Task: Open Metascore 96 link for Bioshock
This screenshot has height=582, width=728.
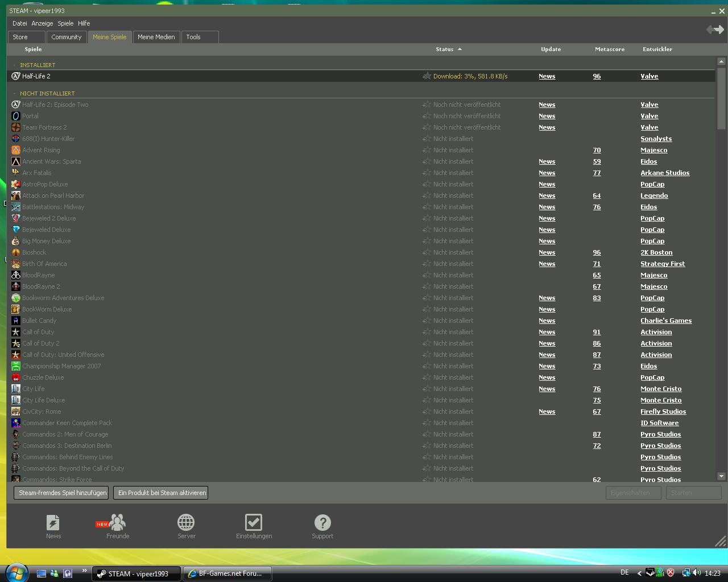Action: tap(597, 252)
